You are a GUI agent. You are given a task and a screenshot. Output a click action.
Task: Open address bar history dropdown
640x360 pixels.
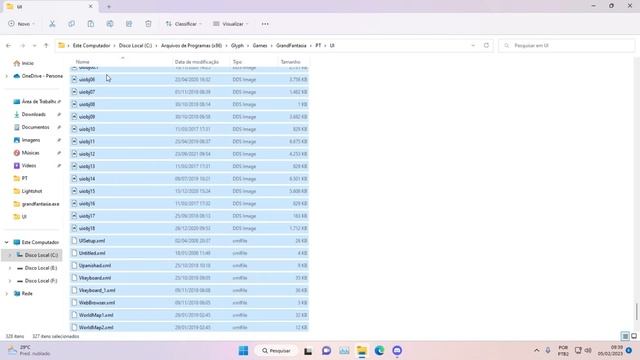(x=473, y=45)
